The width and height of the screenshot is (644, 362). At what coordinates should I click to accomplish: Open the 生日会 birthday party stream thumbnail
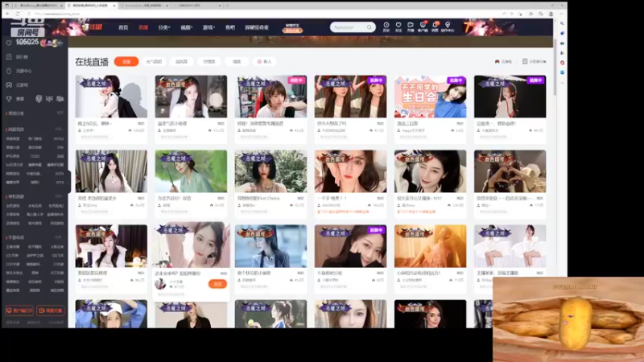pyautogui.click(x=430, y=97)
